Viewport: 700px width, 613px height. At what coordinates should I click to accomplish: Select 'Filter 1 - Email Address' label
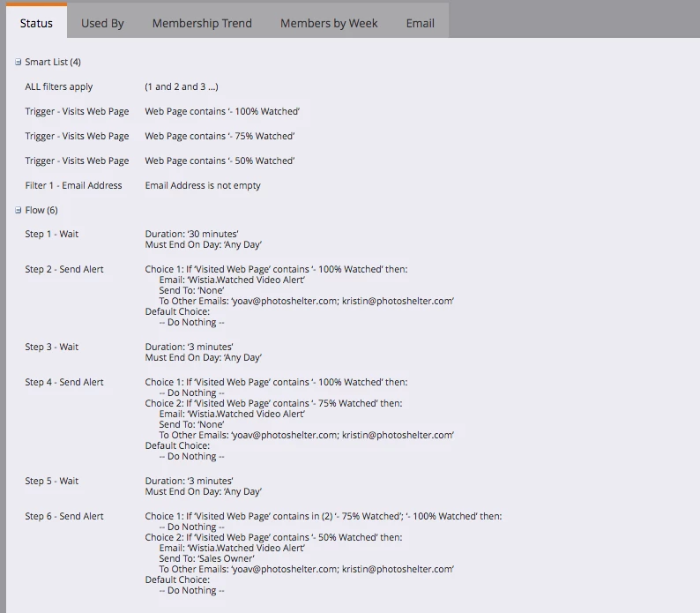pyautogui.click(x=73, y=185)
